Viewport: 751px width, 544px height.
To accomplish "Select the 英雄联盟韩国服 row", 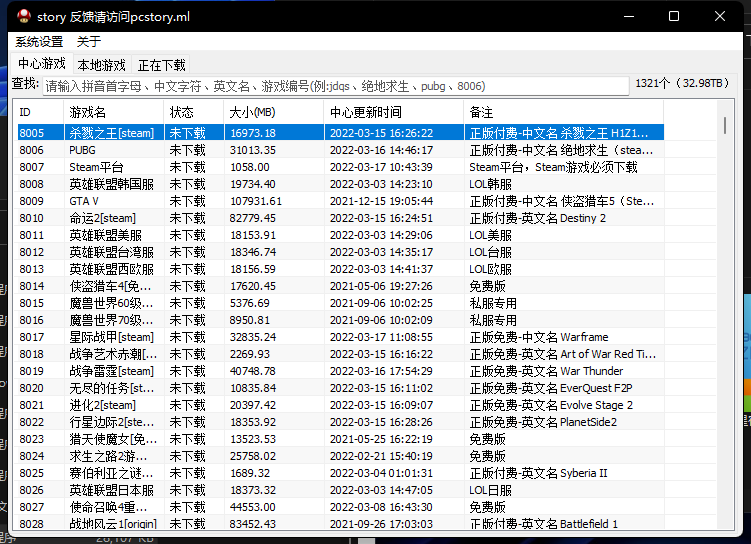I will pos(341,184).
